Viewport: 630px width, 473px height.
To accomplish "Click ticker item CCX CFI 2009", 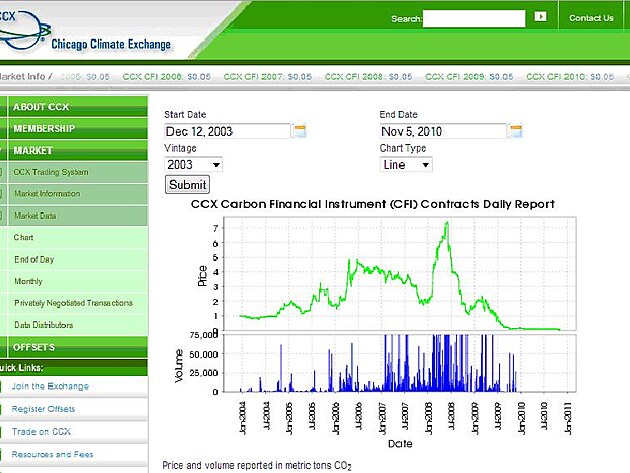I will point(469,76).
